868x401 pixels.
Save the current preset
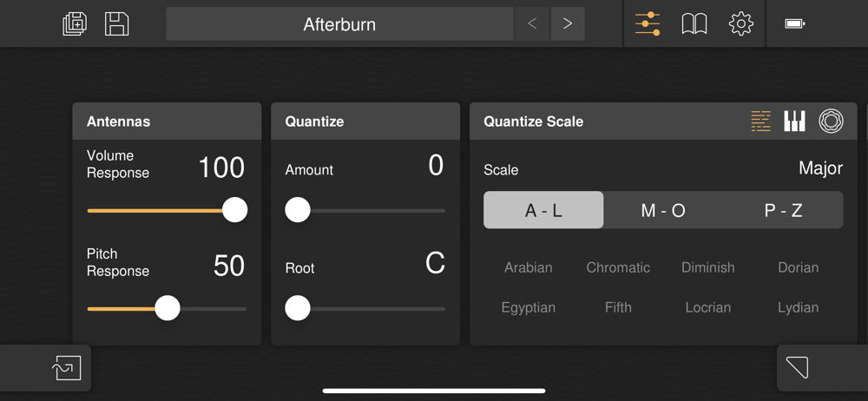click(x=117, y=24)
